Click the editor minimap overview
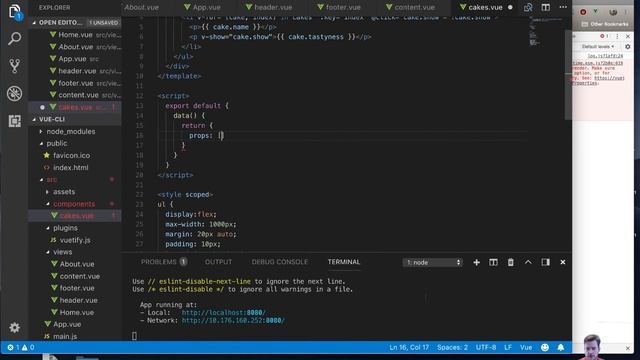The height and width of the screenshot is (360, 640). [x=545, y=33]
